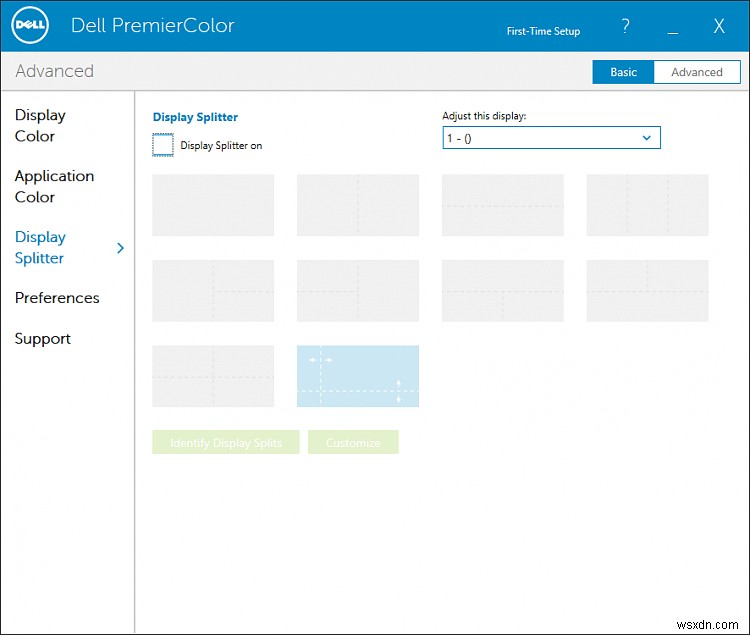Open the help question mark icon
Screen dimensions: 750x635
point(625,25)
